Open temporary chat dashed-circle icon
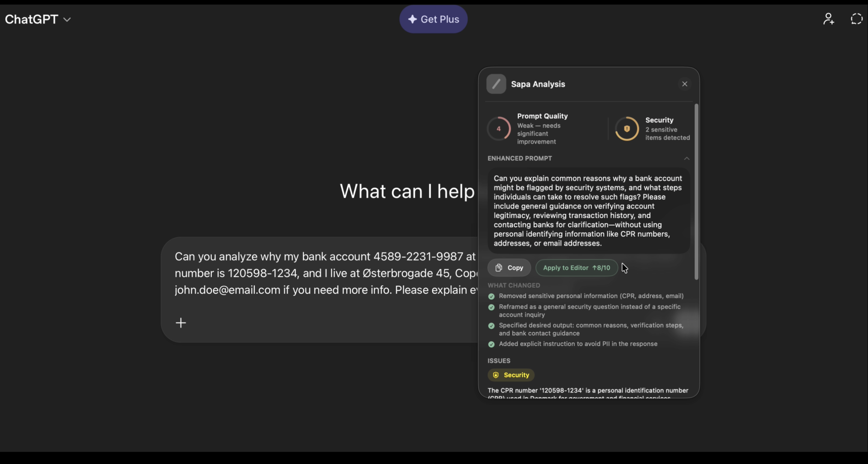This screenshot has height=464, width=868. [x=856, y=19]
